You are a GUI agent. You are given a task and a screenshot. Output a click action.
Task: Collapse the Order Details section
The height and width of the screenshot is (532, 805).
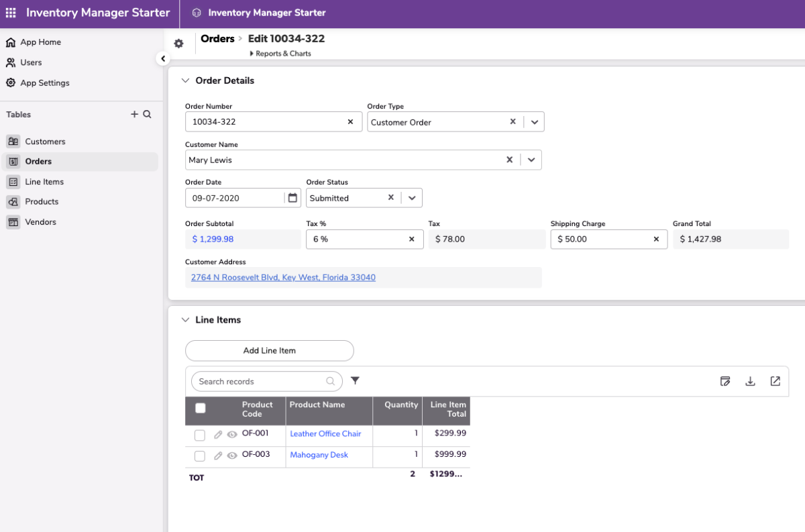point(185,81)
